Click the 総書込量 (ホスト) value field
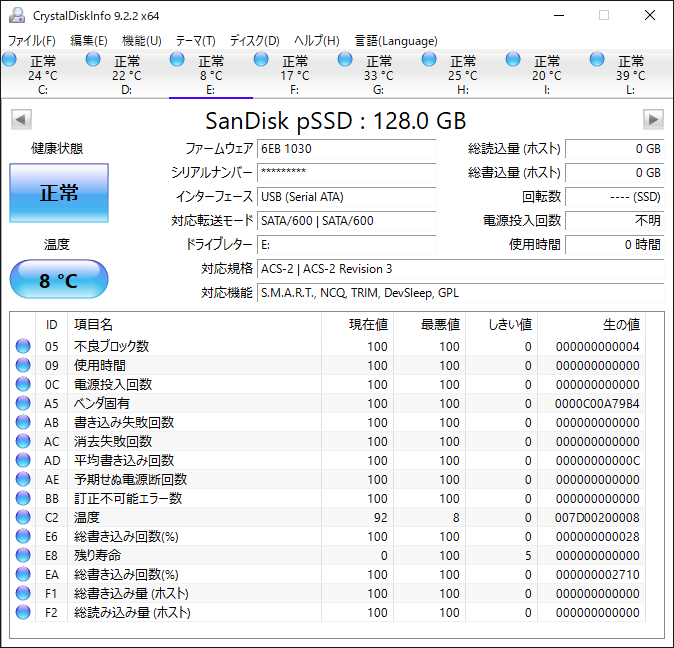 (615, 173)
